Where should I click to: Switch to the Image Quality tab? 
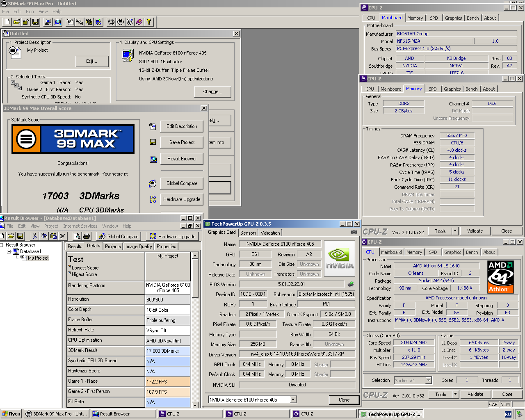[x=139, y=247]
